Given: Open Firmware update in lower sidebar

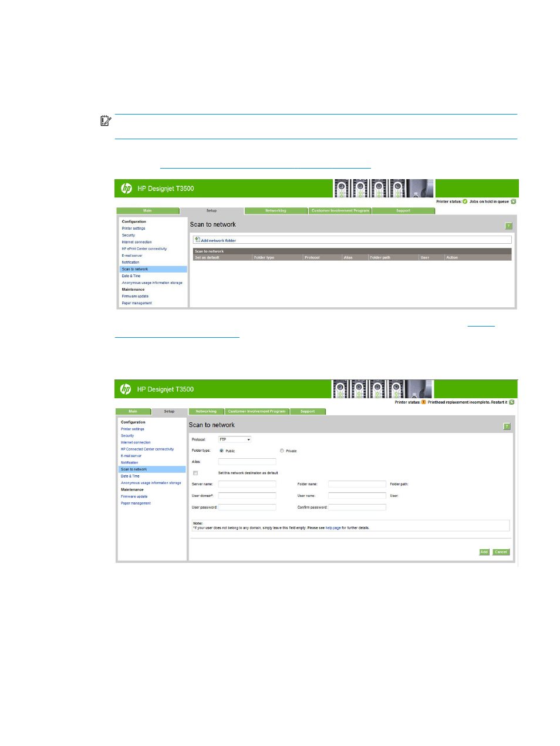Looking at the screenshot, I should pyautogui.click(x=134, y=496).
